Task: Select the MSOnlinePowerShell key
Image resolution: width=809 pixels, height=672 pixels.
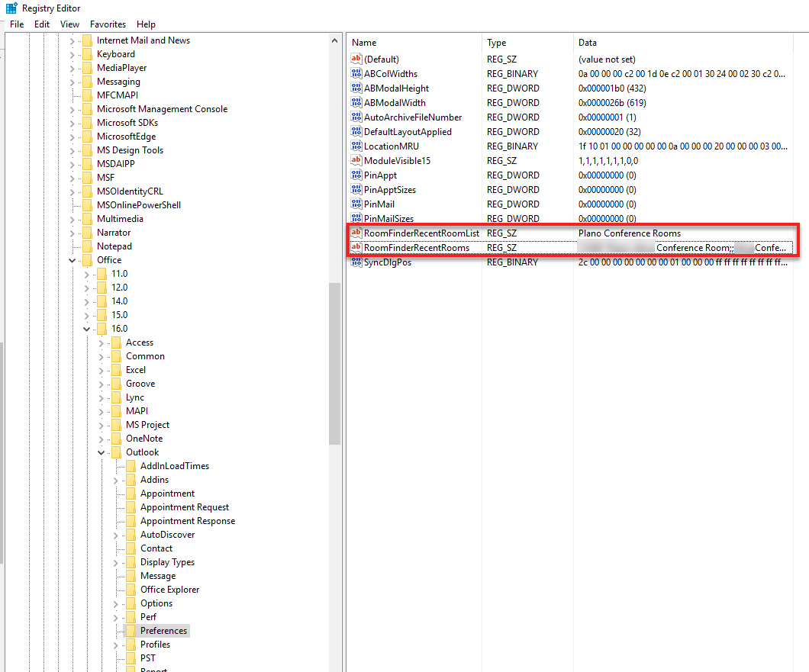Action: click(139, 204)
